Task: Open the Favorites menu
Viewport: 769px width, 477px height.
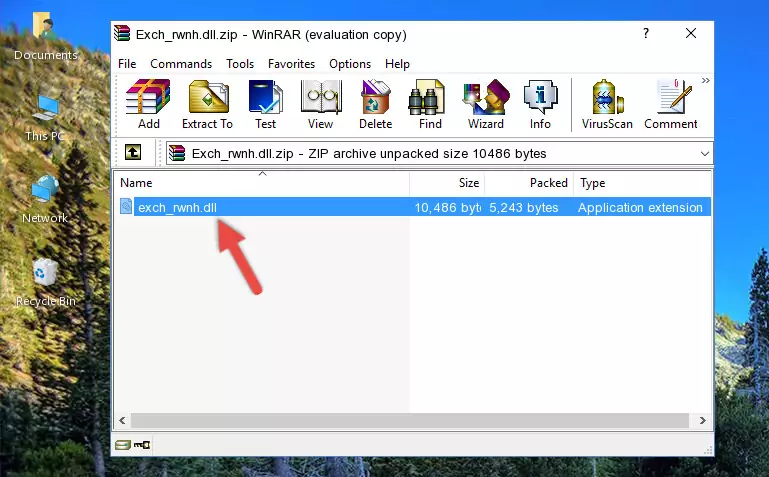Action: pyautogui.click(x=291, y=64)
